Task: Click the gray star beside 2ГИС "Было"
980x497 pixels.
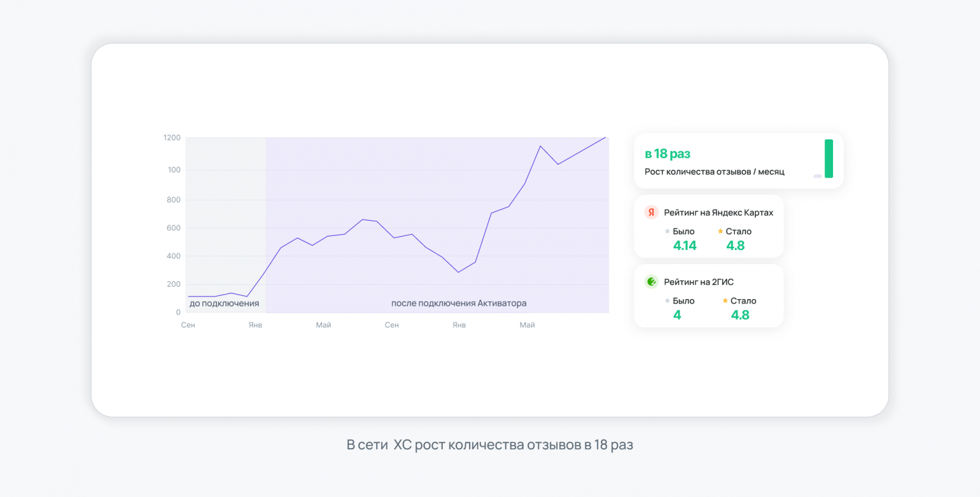Action: coord(667,301)
